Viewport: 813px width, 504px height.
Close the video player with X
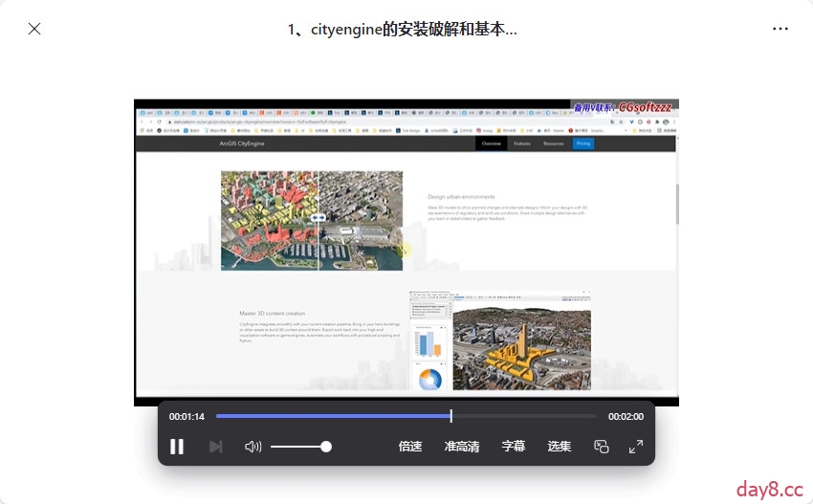(34, 29)
